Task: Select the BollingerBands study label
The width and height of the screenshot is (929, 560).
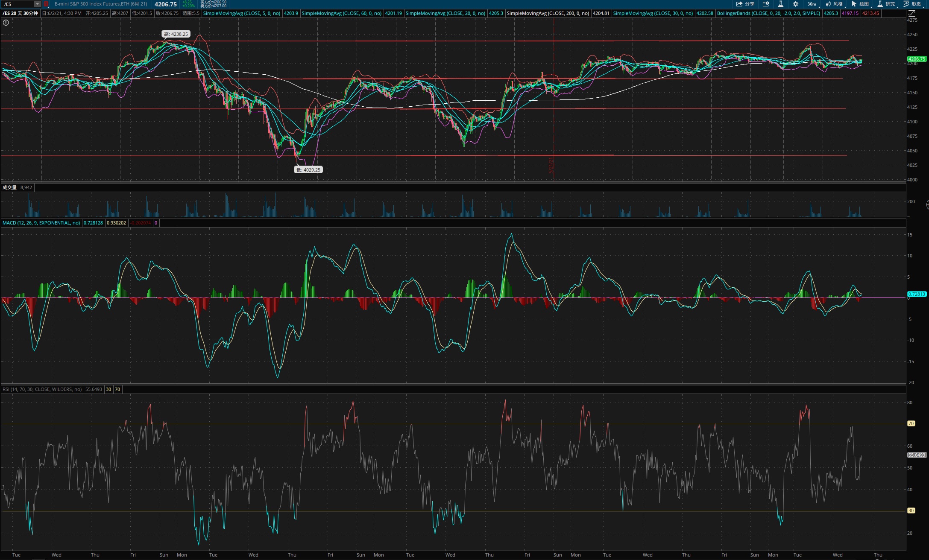Action: (768, 13)
